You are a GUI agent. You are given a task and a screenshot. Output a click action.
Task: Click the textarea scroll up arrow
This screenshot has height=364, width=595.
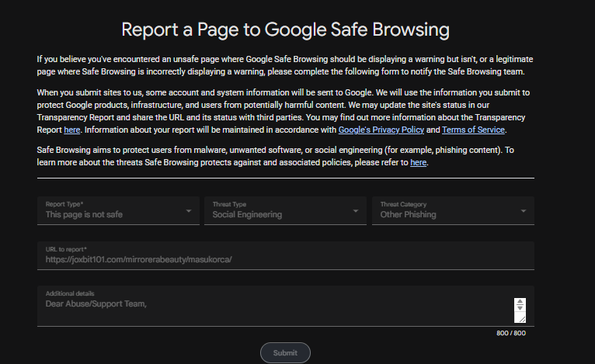pyautogui.click(x=520, y=301)
